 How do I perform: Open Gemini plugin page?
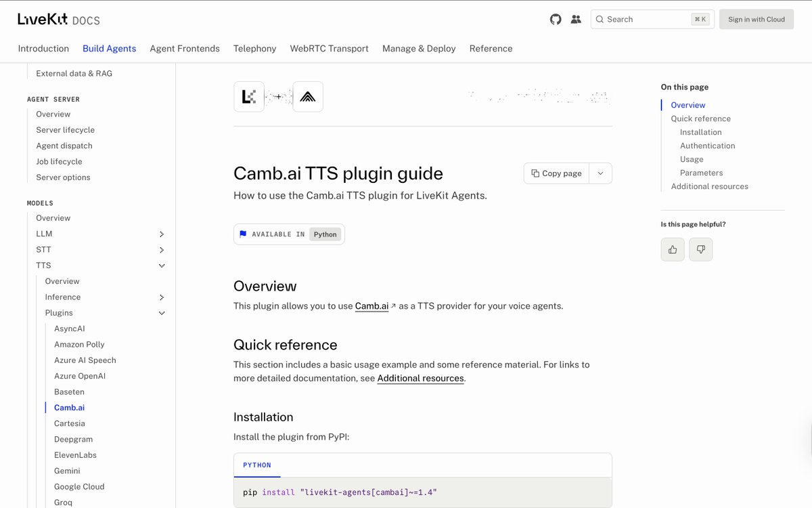(x=67, y=471)
